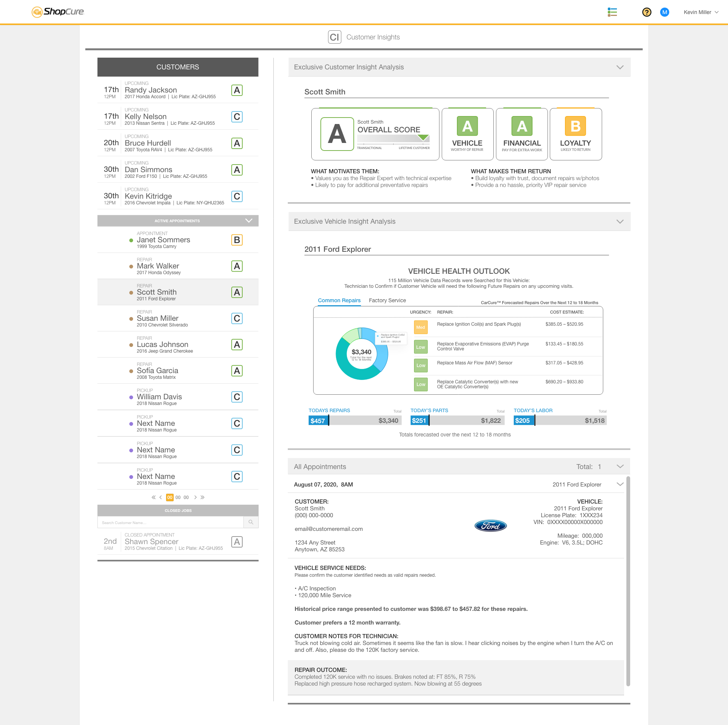728x725 pixels.
Task: Collapse Exclusive Customer Insight Analysis section
Action: pos(620,67)
